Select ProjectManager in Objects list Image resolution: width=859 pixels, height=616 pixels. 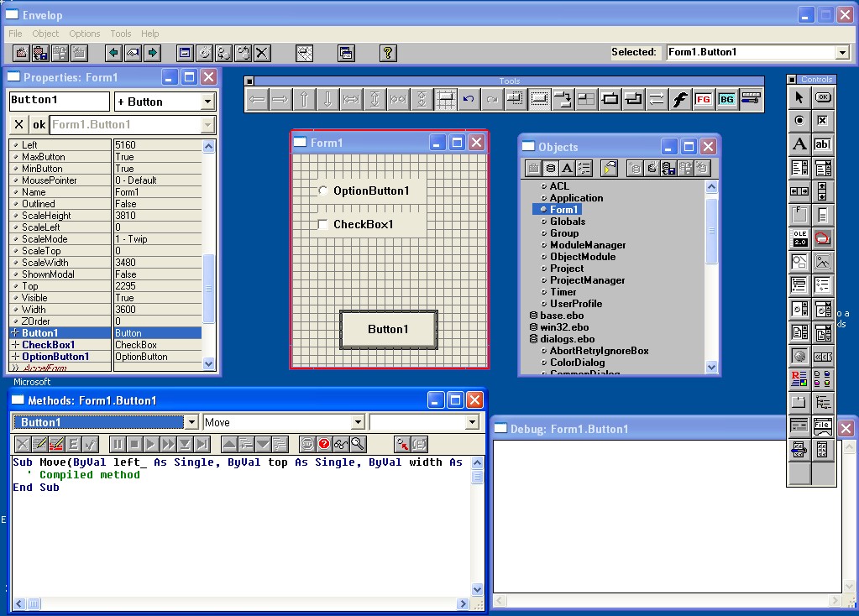point(587,279)
